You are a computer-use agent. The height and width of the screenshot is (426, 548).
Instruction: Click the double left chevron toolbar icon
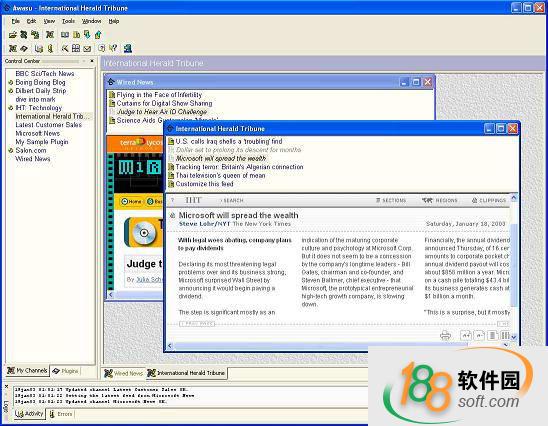point(65,48)
